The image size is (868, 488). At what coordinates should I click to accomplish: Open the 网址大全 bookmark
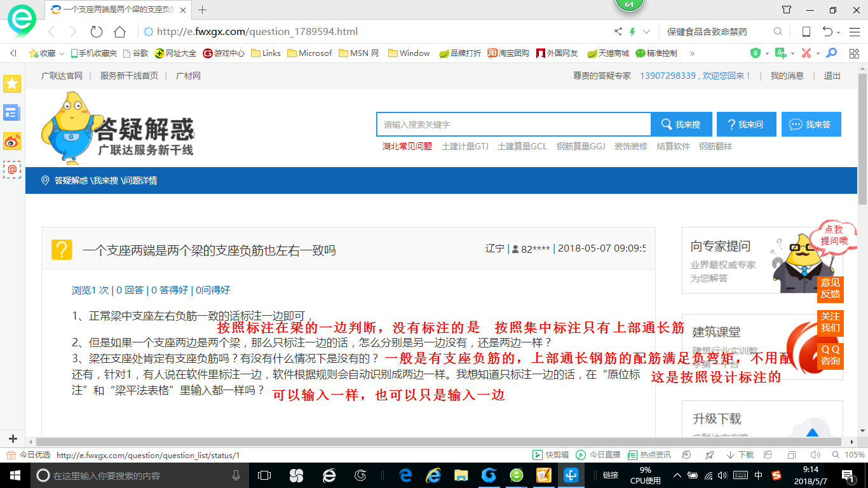click(x=176, y=53)
